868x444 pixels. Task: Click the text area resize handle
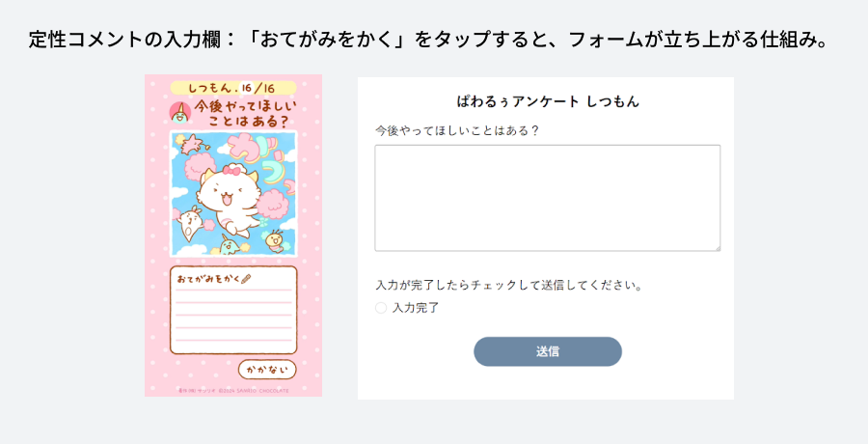tap(717, 247)
